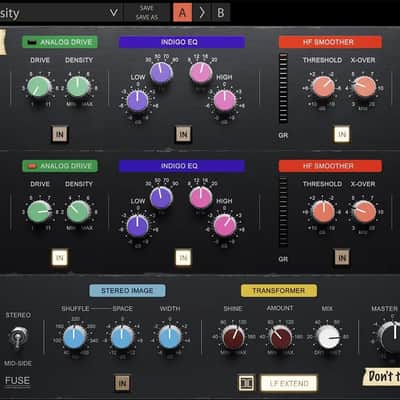
Task: Select the A preset slot
Action: [x=182, y=13]
